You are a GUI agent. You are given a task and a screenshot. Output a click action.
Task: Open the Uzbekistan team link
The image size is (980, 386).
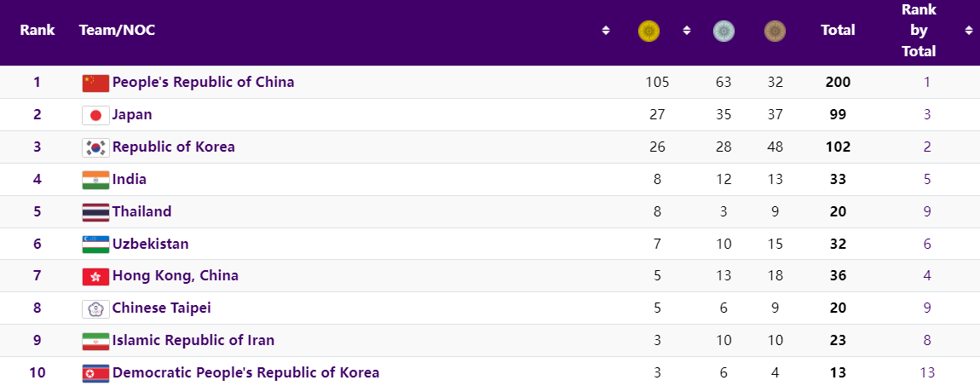(x=150, y=244)
